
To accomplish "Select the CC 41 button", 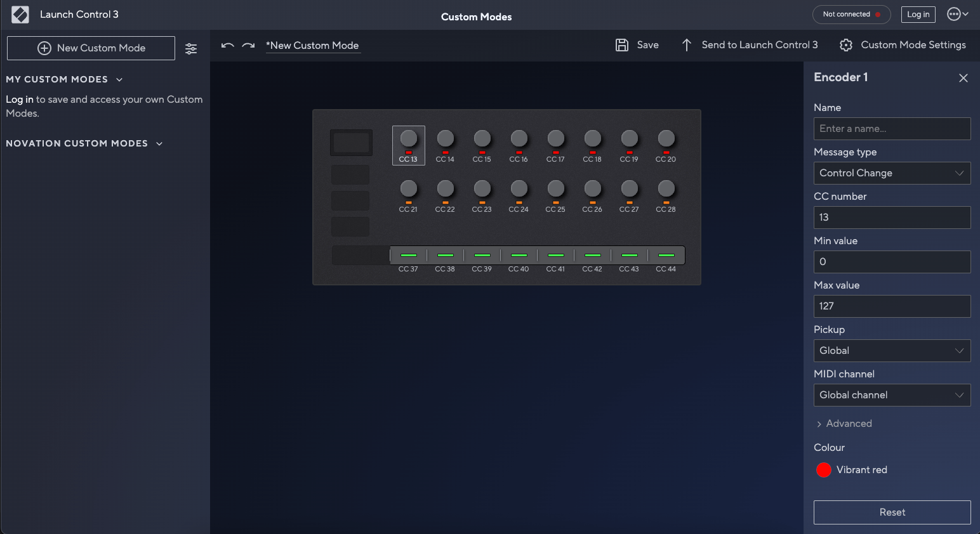I will coord(556,255).
